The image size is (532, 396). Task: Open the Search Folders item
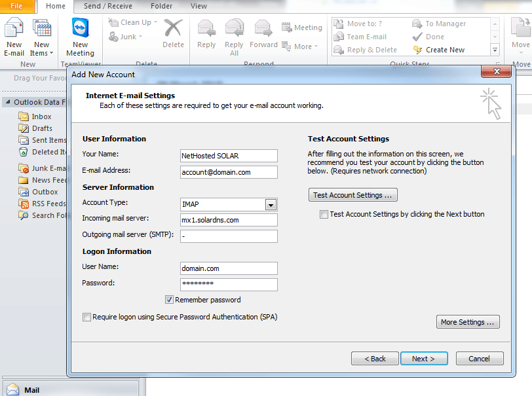pyautogui.click(x=43, y=215)
